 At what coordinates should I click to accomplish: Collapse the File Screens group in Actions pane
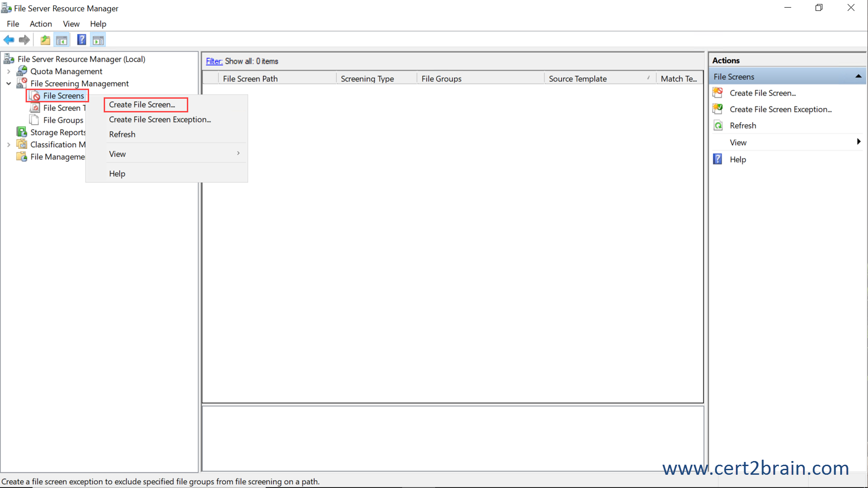tap(858, 76)
